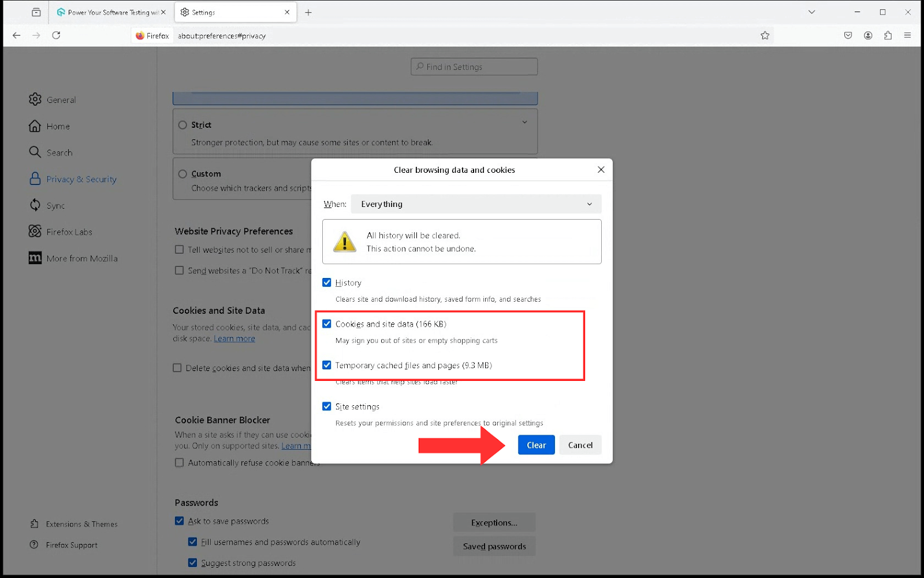Click the Firefox Labs icon
This screenshot has width=924, height=578.
(x=35, y=231)
